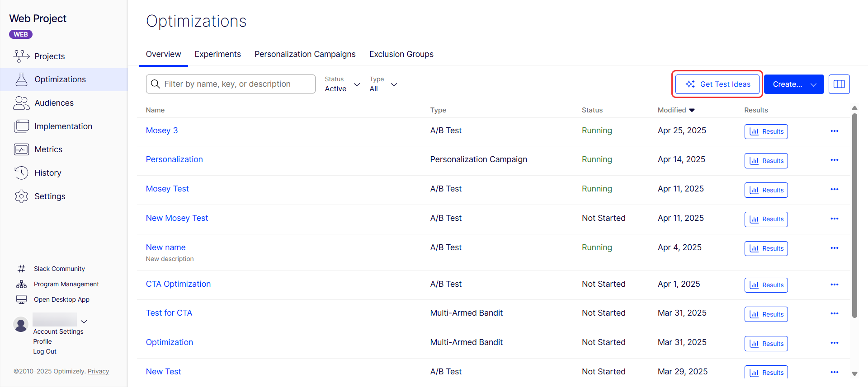This screenshot has height=387, width=868.
Task: Open more options for Personalization row
Action: (x=835, y=160)
